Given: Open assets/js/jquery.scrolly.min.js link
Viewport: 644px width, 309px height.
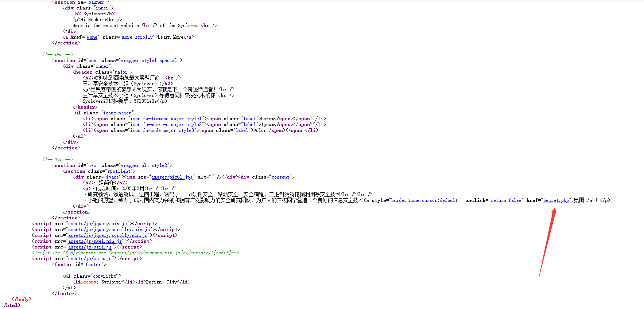Looking at the screenshot, I should (x=108, y=235).
